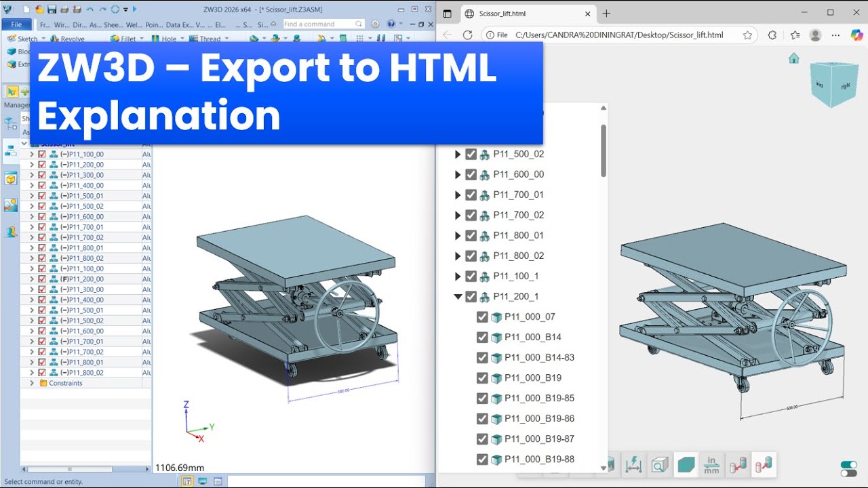This screenshot has width=868, height=488.
Task: Click the Open file icon in ZW3D
Action: click(x=39, y=9)
